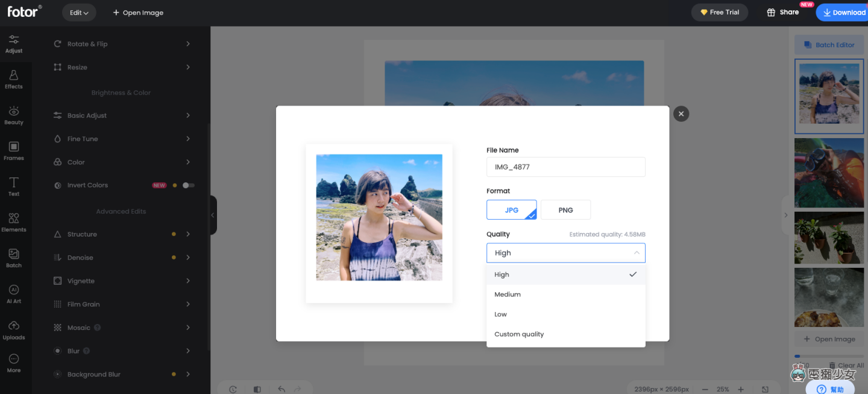Choose Custom quality option

pos(565,334)
